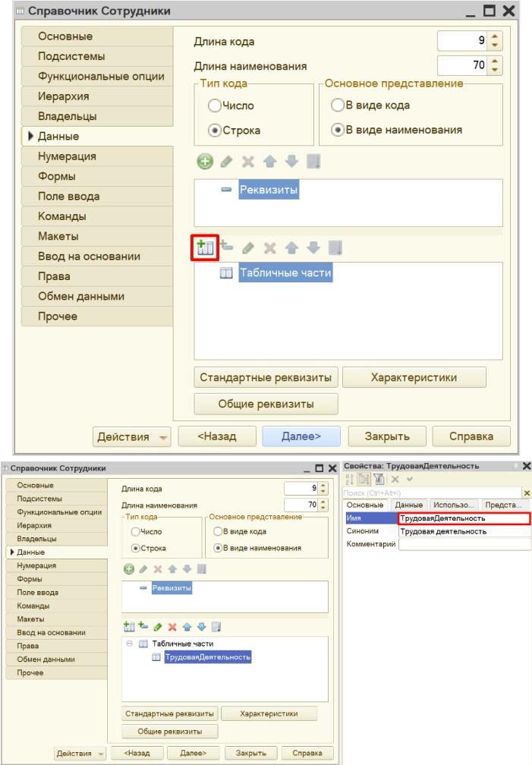Open Нумерация section in larger window
The width and height of the screenshot is (532, 765).
97,156
